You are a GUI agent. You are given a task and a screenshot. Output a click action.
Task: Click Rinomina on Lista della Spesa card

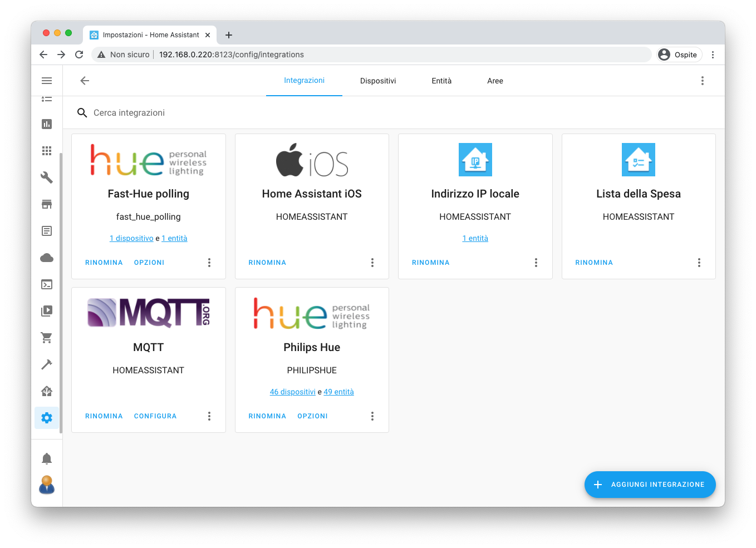pos(594,263)
